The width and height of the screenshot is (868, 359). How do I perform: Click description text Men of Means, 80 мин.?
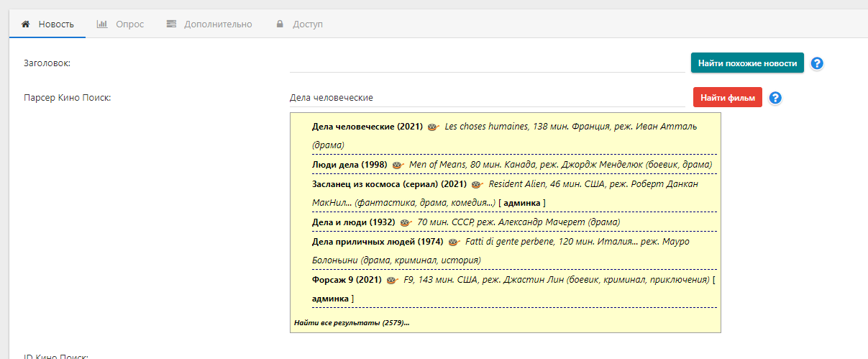pyautogui.click(x=457, y=165)
